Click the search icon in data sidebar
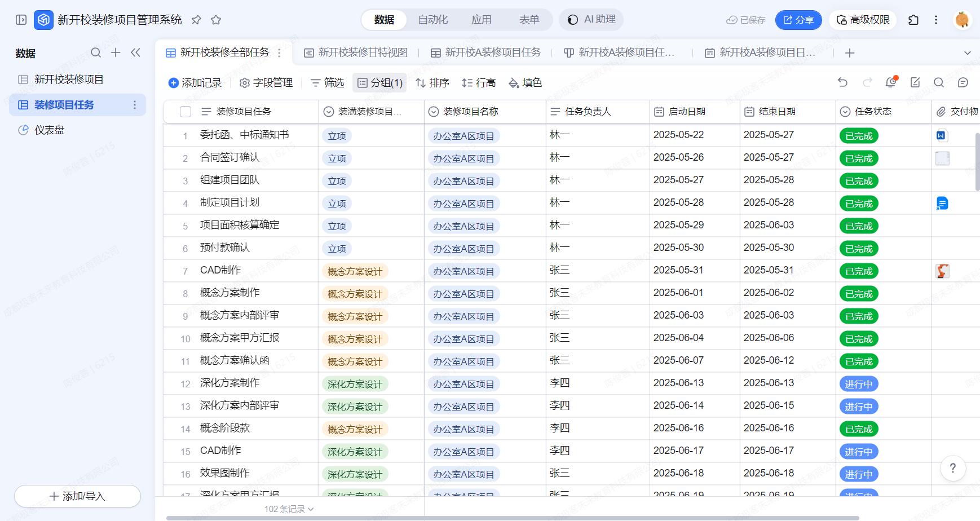Image resolution: width=980 pixels, height=521 pixels. (x=96, y=52)
